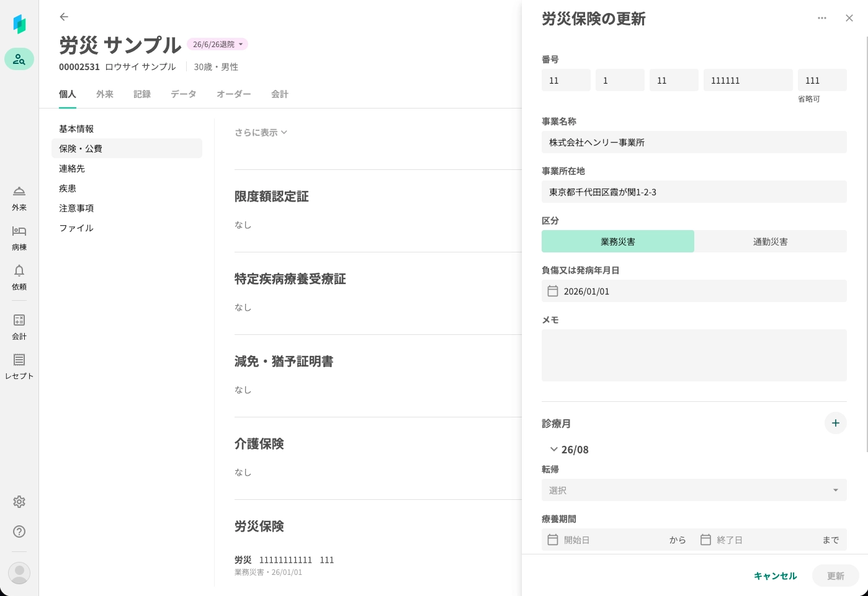The height and width of the screenshot is (596, 868).
Task: Open the 病棟 ward view icon
Action: pos(19,238)
